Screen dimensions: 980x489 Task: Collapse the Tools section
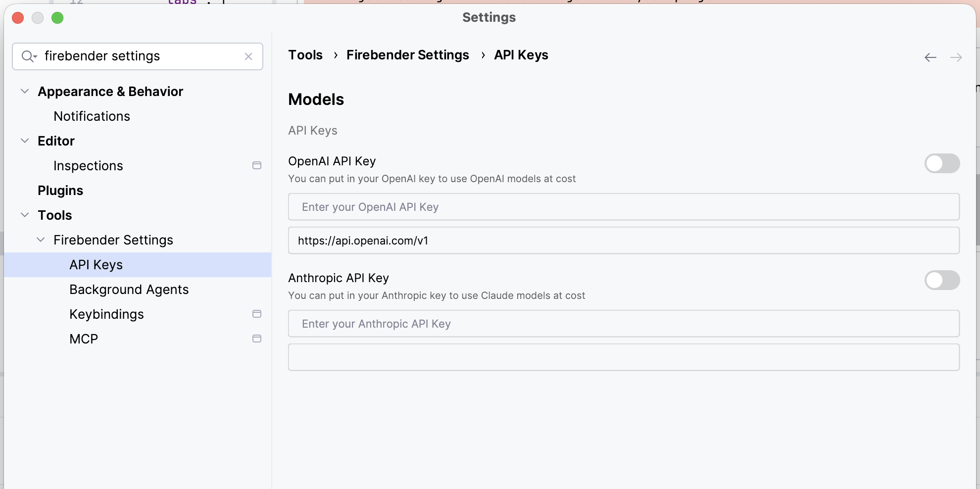click(24, 215)
